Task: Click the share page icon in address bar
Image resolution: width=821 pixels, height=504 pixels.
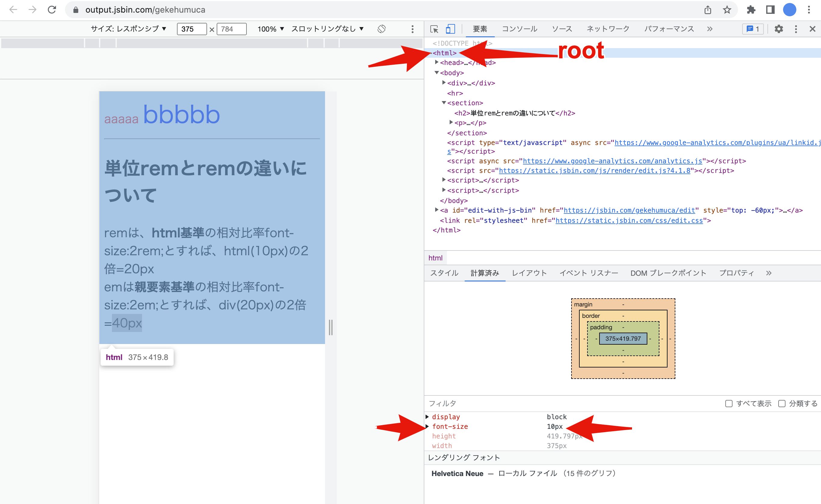Action: point(708,10)
